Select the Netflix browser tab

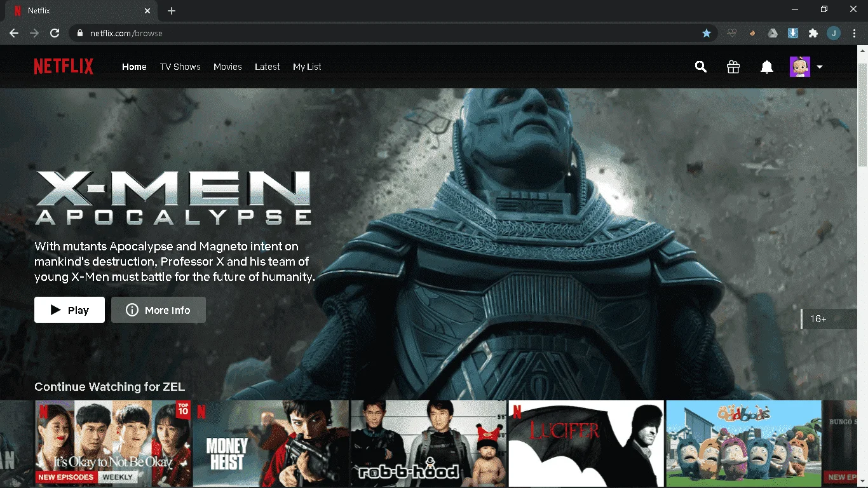(81, 11)
